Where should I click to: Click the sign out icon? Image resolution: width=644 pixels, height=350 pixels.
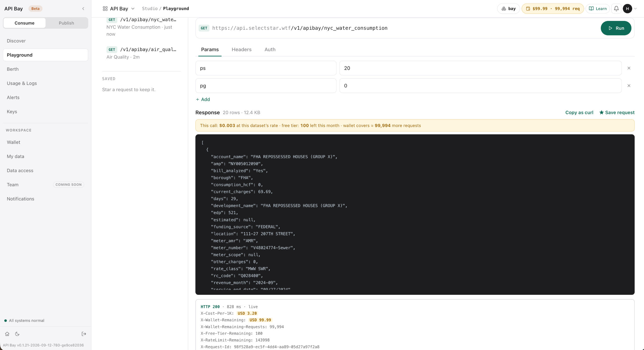pyautogui.click(x=84, y=334)
